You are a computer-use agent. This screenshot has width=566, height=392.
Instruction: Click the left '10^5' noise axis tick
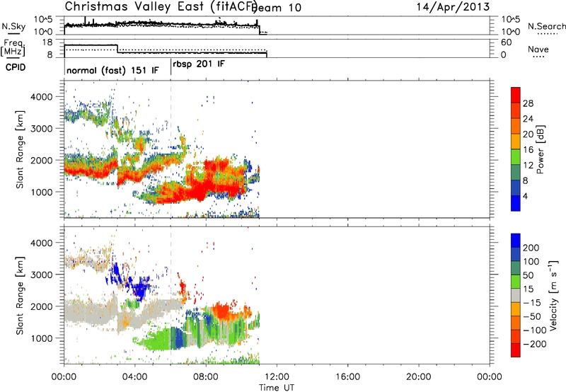click(43, 20)
